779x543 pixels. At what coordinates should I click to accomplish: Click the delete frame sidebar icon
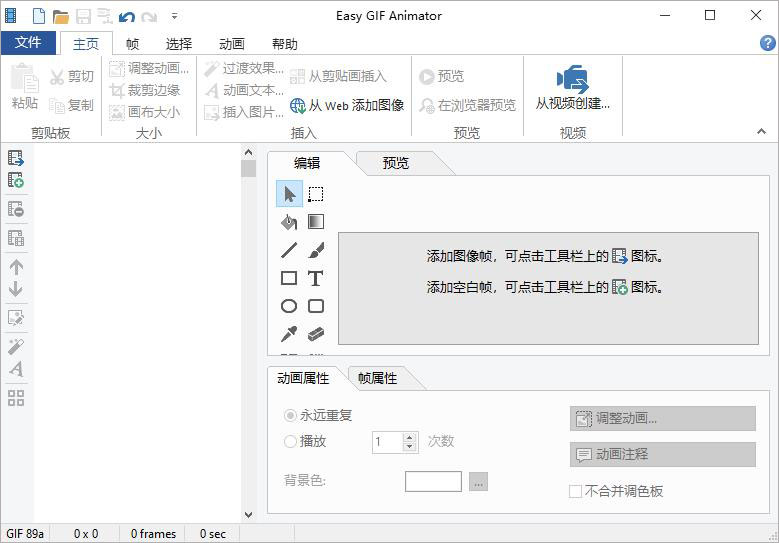point(16,209)
